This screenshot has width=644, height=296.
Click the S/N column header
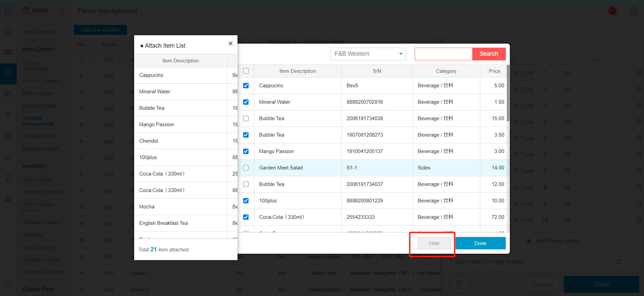click(x=377, y=71)
